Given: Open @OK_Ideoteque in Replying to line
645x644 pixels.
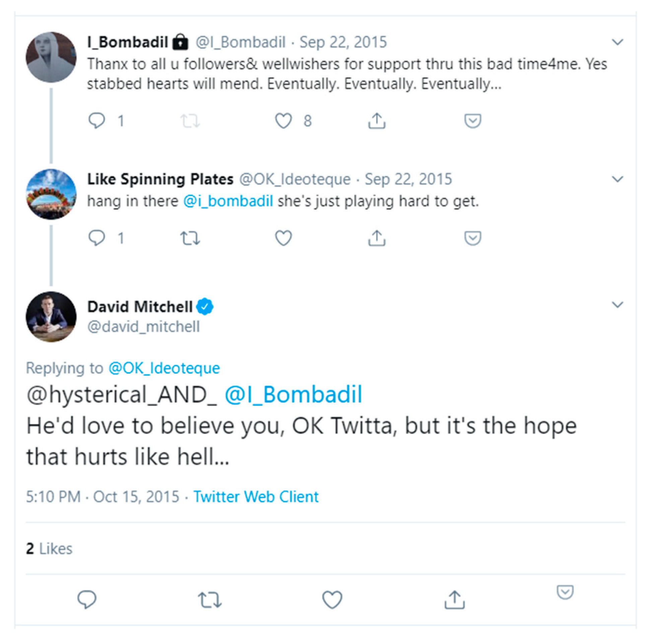Looking at the screenshot, I should click(x=164, y=368).
